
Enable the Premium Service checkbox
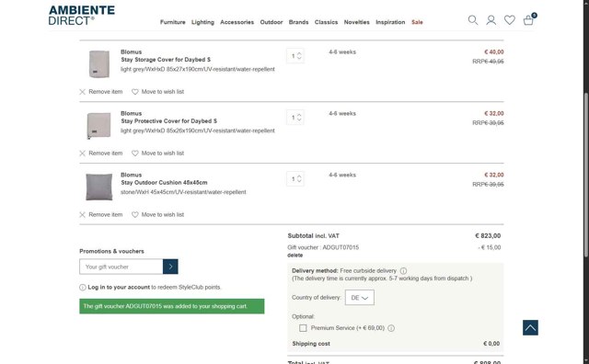[x=303, y=328]
